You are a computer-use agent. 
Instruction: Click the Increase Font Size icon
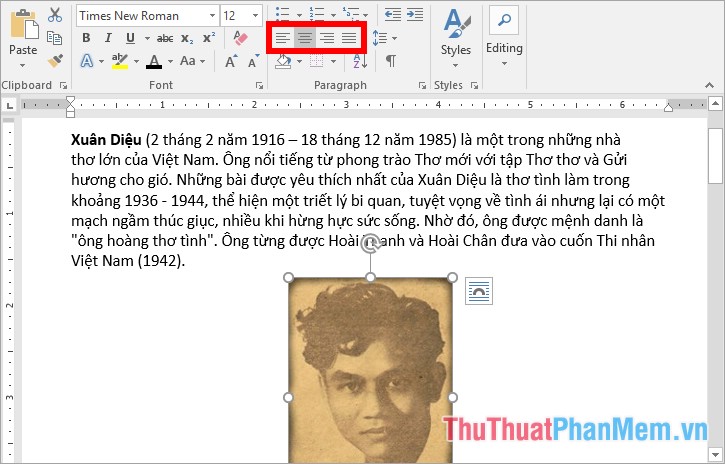[x=231, y=61]
